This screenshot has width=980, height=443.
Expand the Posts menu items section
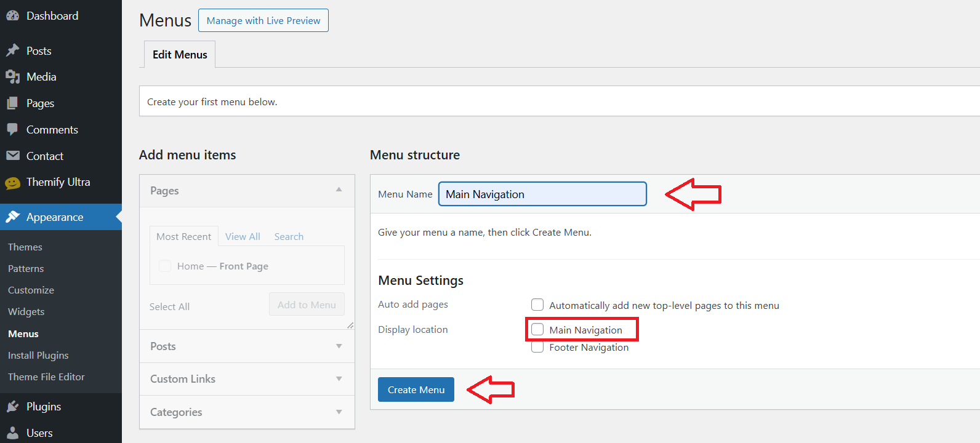tap(339, 346)
